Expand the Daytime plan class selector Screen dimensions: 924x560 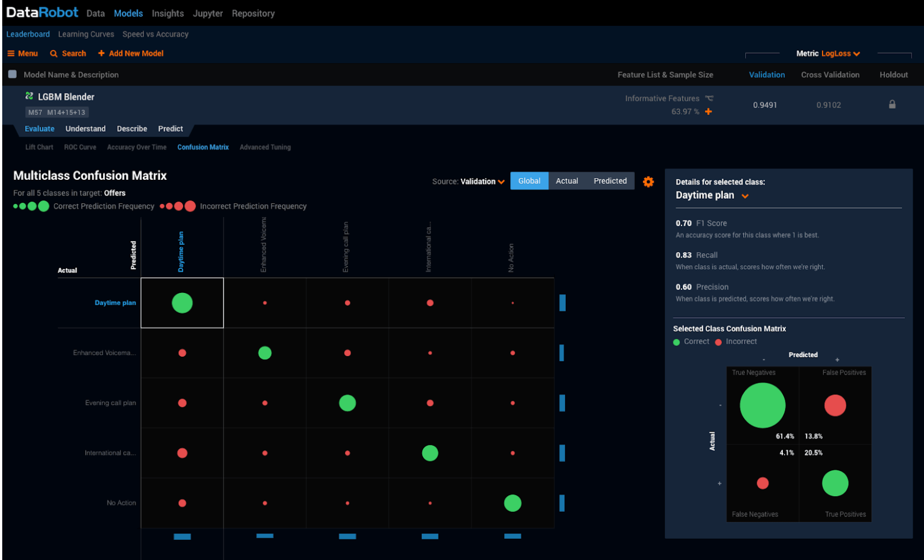745,196
